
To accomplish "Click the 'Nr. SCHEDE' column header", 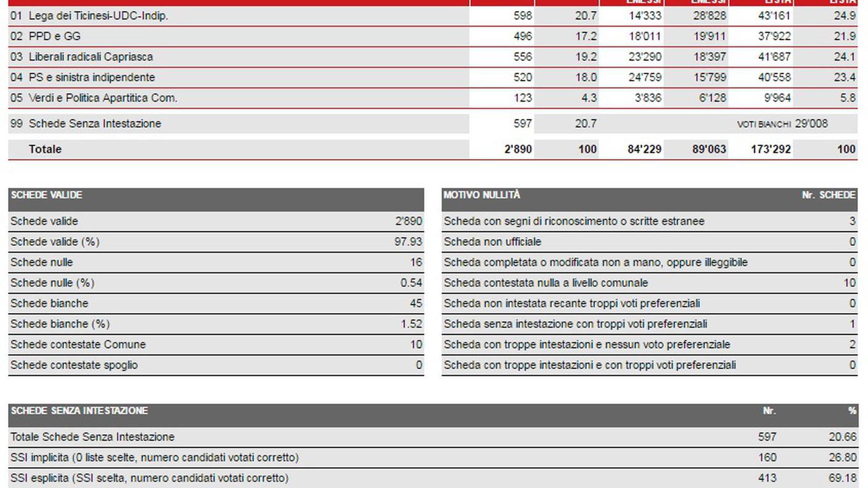I will pyautogui.click(x=829, y=195).
